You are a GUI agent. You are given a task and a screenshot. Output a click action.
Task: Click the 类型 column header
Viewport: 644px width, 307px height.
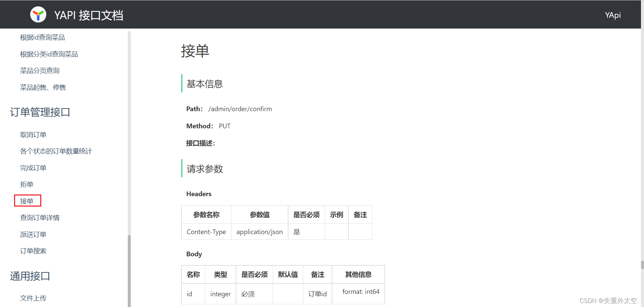coord(220,274)
